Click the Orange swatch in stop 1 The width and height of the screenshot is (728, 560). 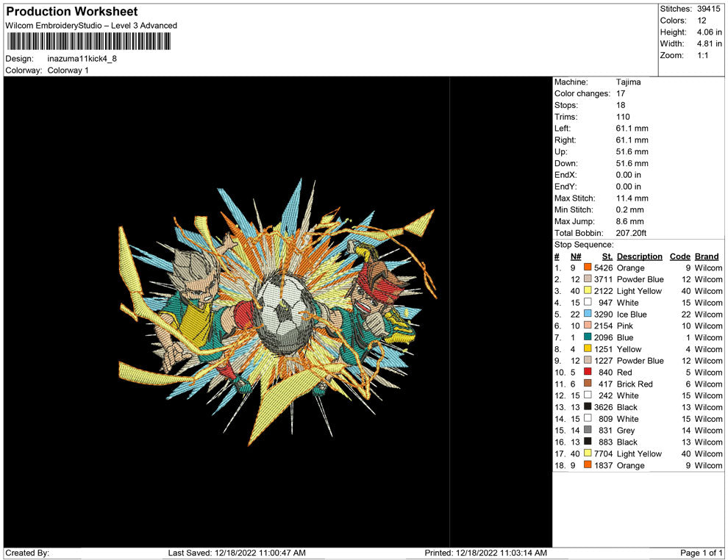[x=588, y=268]
